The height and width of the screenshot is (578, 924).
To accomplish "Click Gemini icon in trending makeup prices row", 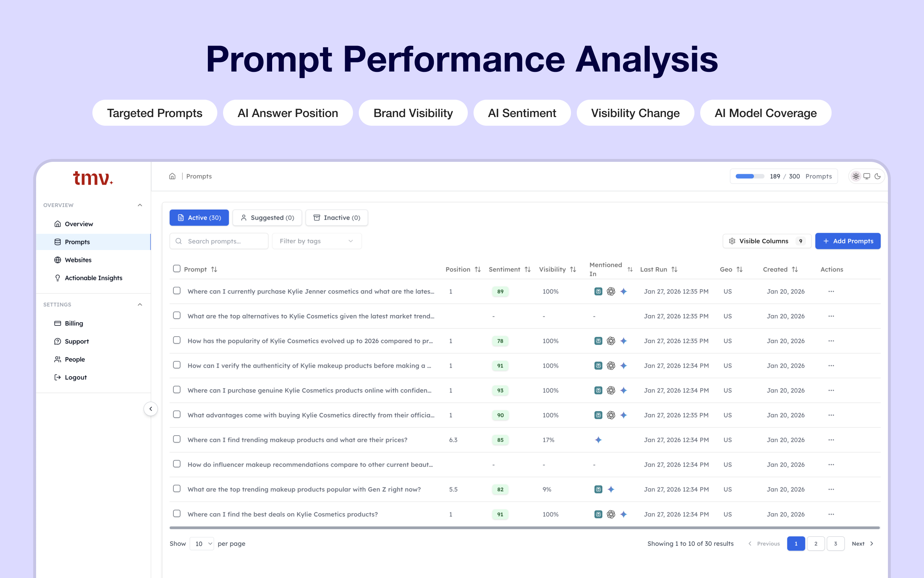I will (598, 440).
